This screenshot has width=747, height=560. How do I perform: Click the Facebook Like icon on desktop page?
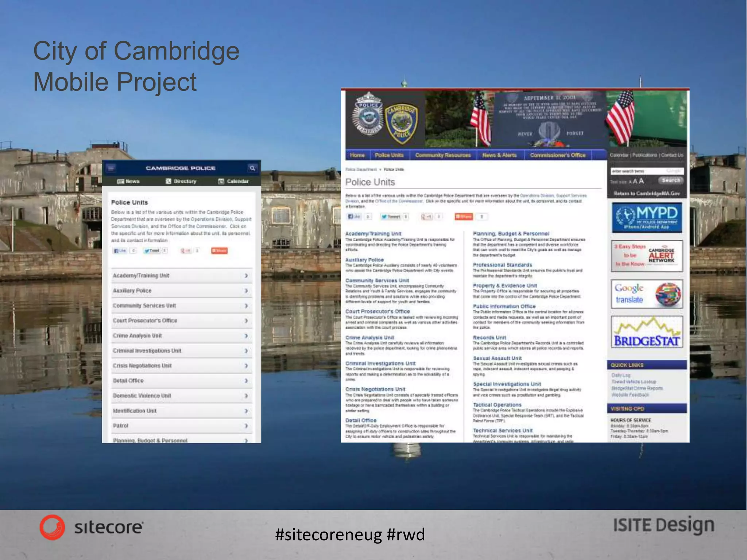point(353,217)
